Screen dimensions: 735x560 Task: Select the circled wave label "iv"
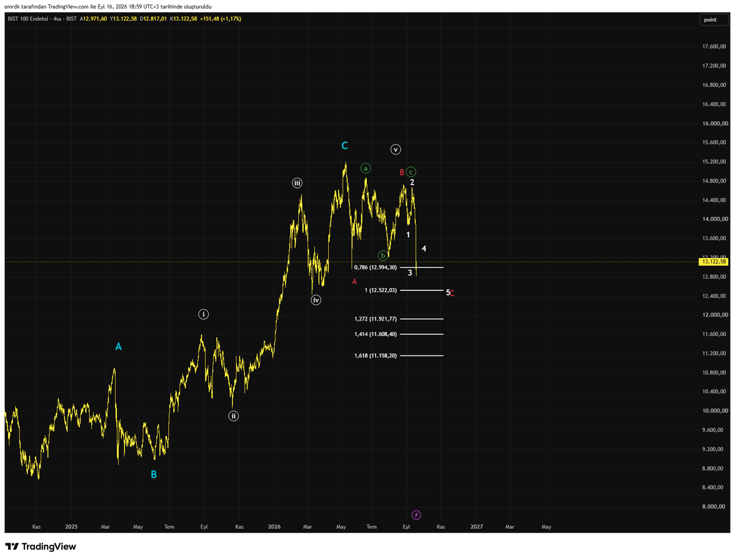(x=315, y=300)
